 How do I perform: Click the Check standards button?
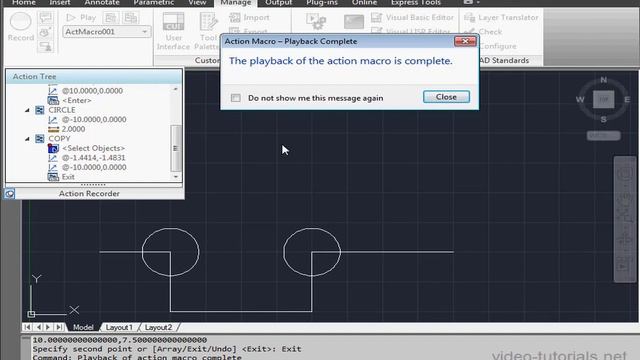tap(483, 31)
